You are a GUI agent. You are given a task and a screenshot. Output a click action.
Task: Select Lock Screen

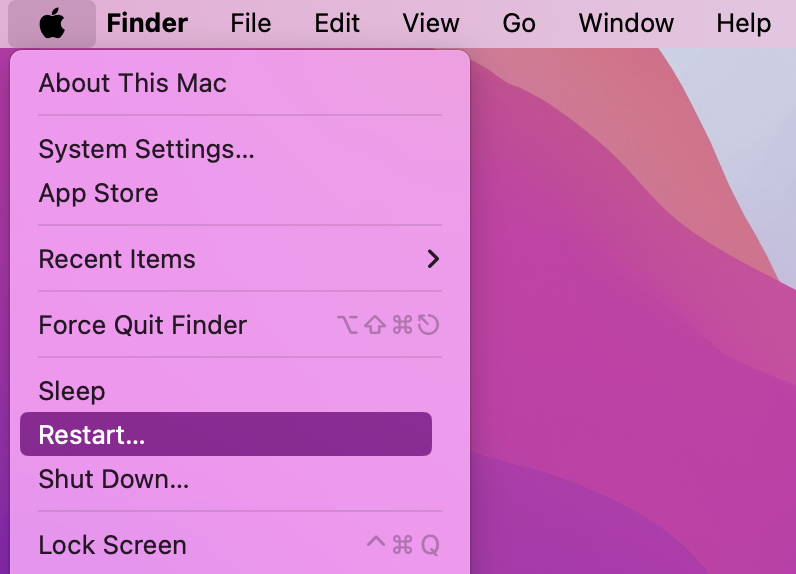coord(240,546)
